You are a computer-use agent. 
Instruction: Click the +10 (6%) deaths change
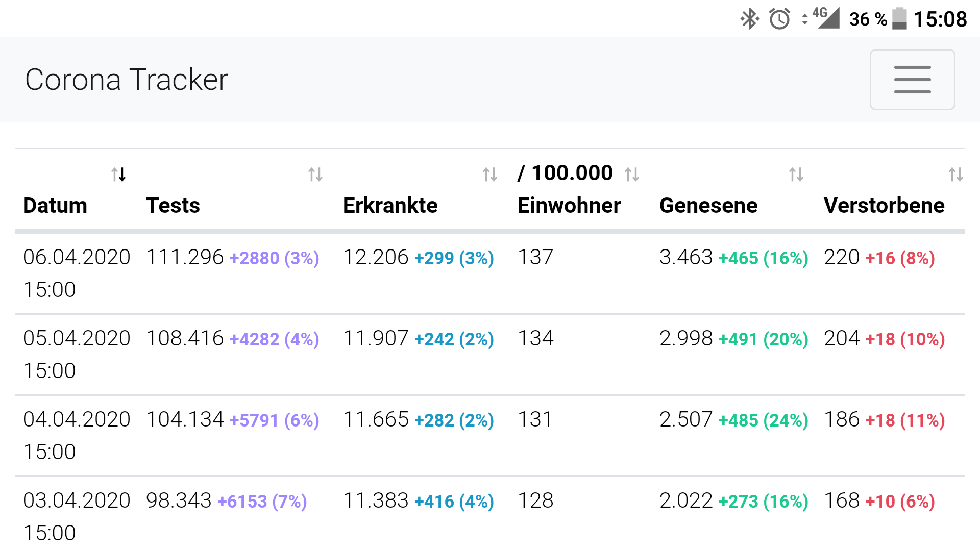tap(900, 502)
